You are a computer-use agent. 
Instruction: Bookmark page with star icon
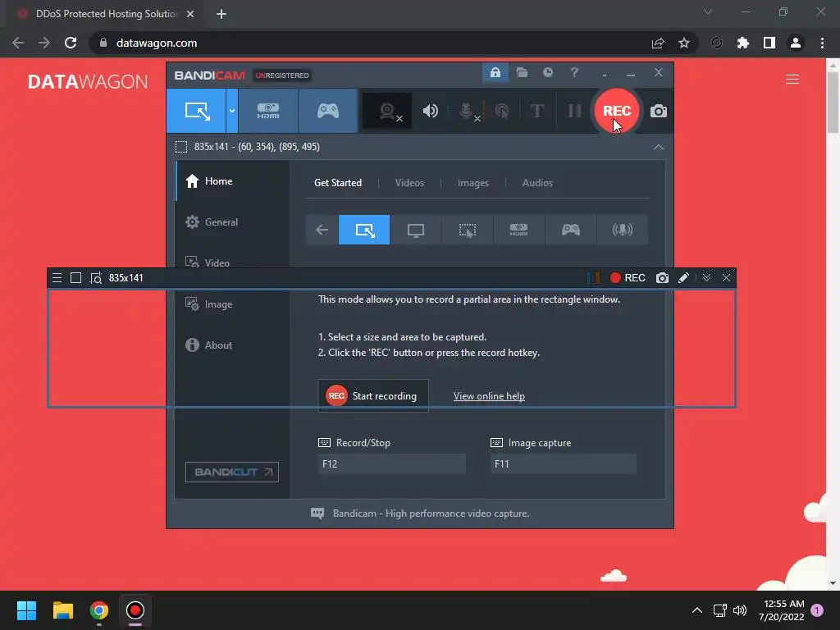point(683,43)
